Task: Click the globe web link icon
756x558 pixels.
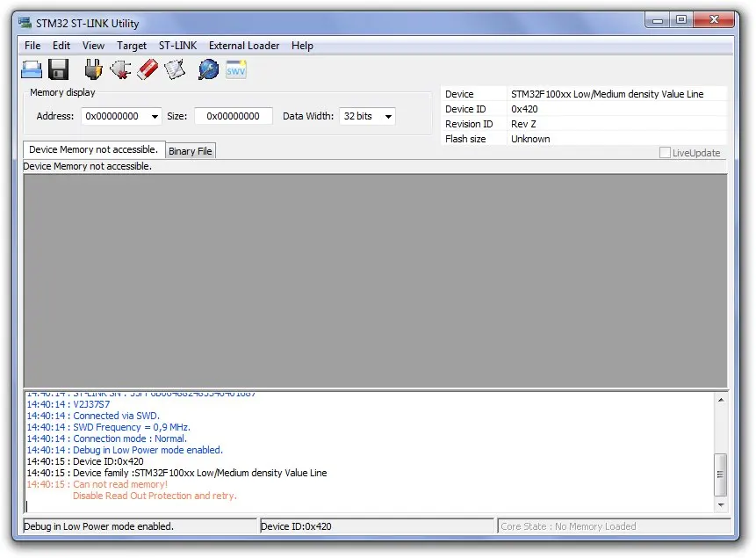Action: (208, 69)
